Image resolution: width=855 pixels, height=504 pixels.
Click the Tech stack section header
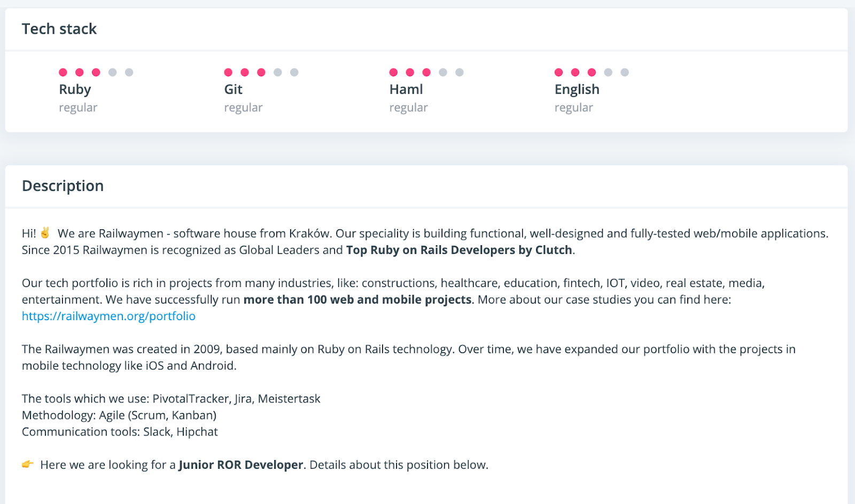tap(59, 29)
